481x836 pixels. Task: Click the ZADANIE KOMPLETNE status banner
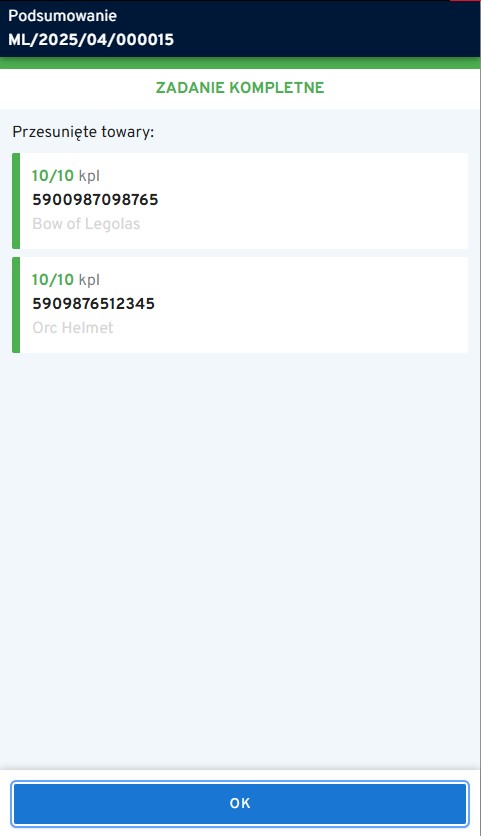click(x=240, y=88)
